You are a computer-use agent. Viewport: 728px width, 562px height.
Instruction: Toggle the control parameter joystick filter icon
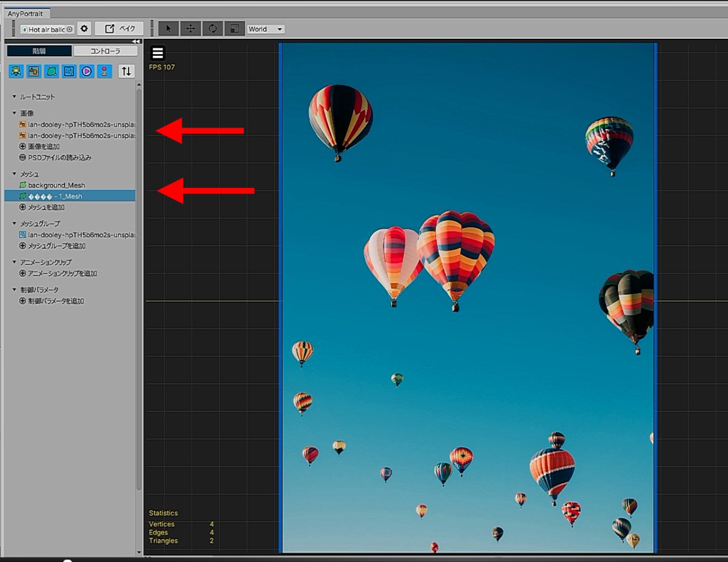click(105, 71)
